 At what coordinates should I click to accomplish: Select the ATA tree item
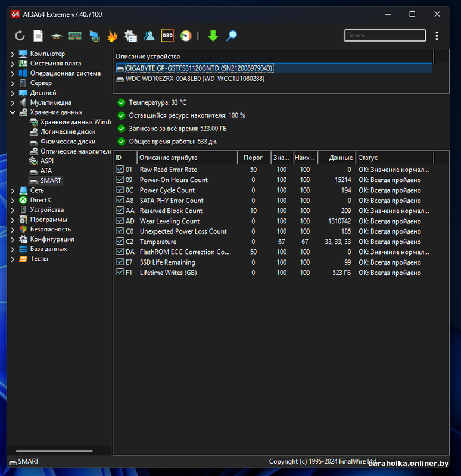46,171
